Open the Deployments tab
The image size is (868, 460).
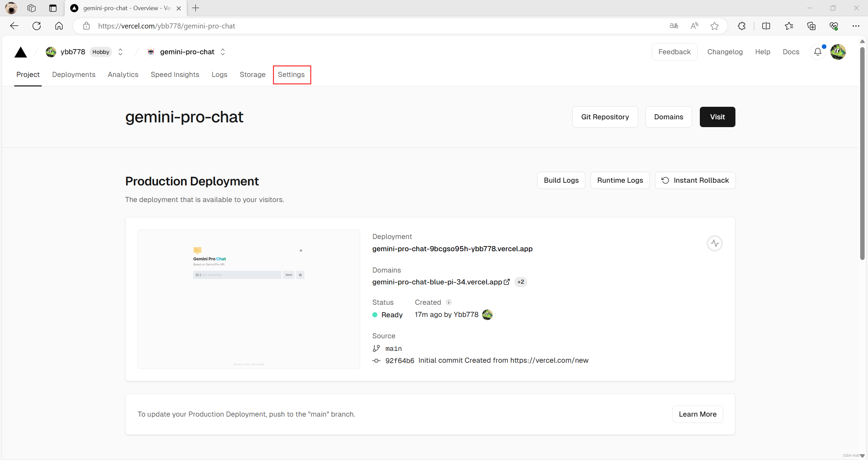74,75
